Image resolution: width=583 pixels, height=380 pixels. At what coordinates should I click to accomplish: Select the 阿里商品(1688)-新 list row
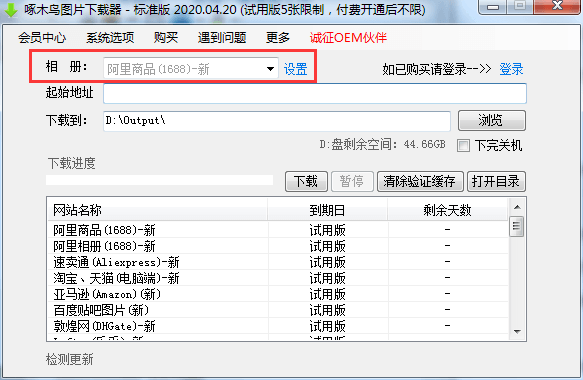(278, 230)
